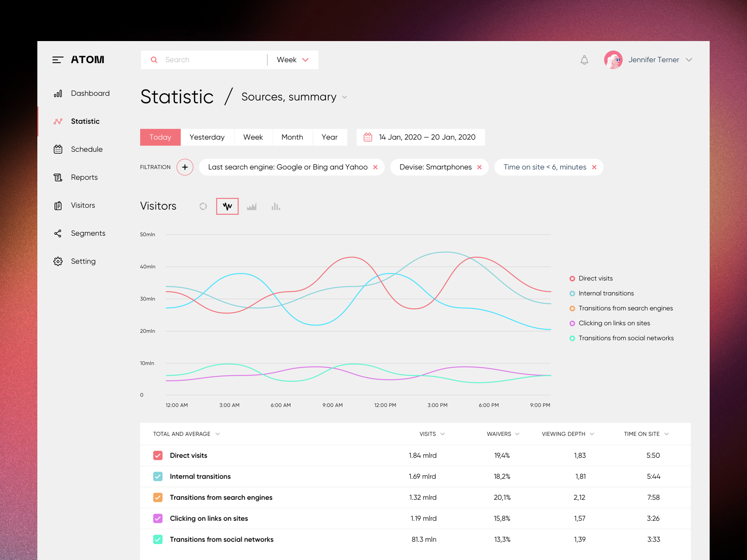Remove the Devise: Smartphones filter
The height and width of the screenshot is (560, 747).
(x=479, y=167)
